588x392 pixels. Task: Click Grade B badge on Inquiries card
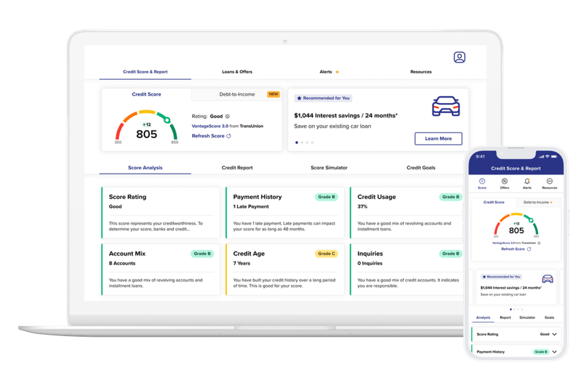pyautogui.click(x=451, y=254)
